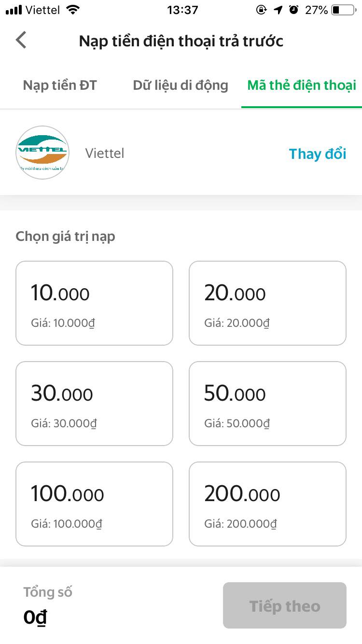Tap the cellular signal bars icon
This screenshot has width=362, height=644.
click(x=14, y=10)
